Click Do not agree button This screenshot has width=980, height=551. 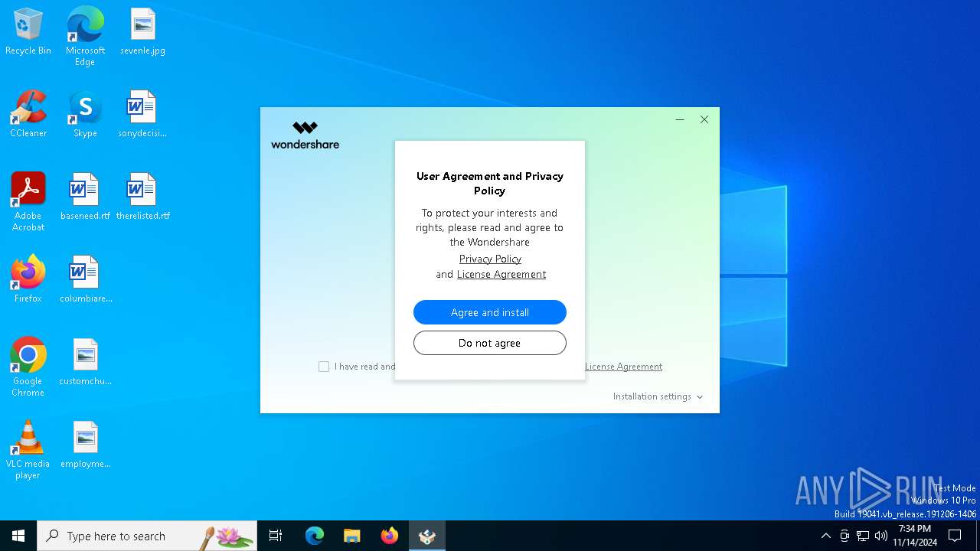pos(490,343)
